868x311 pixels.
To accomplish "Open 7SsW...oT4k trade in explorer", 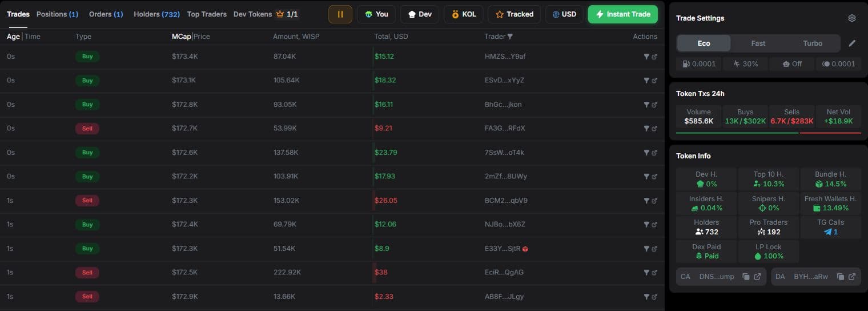I will coord(654,153).
